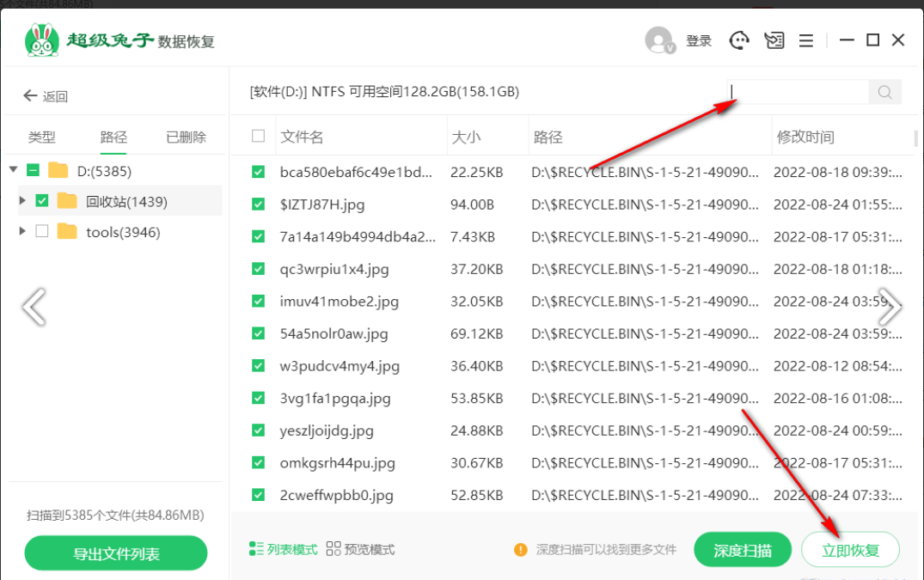Go to next page right chevron
The height and width of the screenshot is (580, 924).
click(890, 307)
